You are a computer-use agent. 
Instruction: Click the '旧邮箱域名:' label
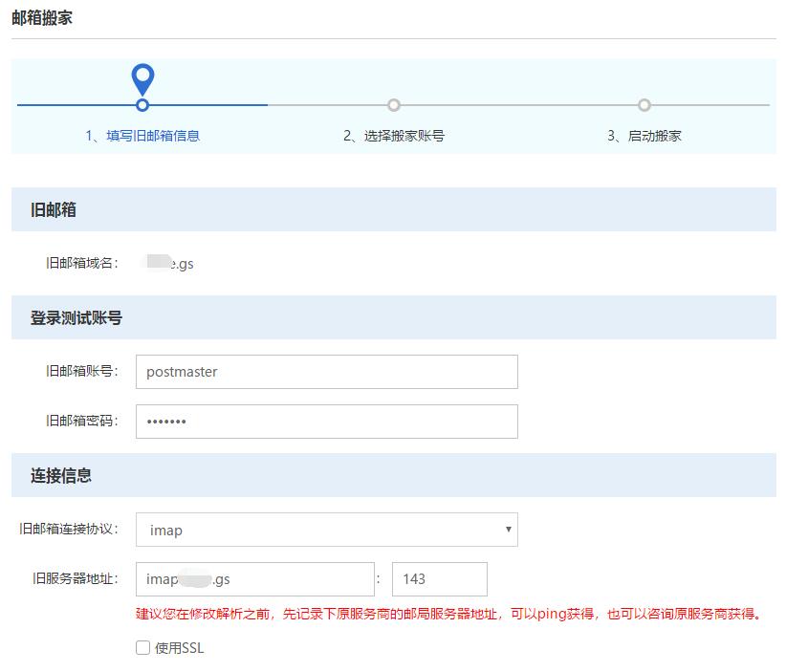coord(82,263)
